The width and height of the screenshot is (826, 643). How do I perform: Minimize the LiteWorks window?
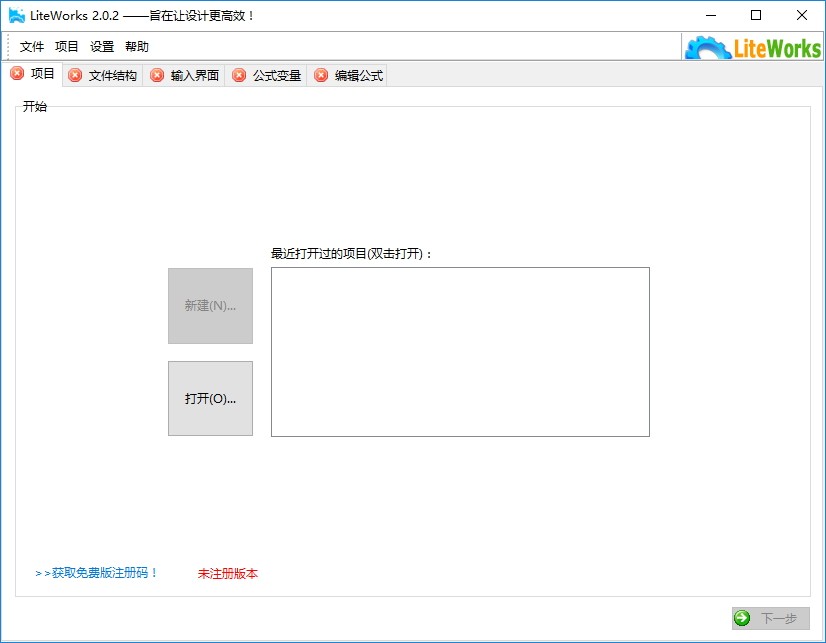click(x=711, y=15)
